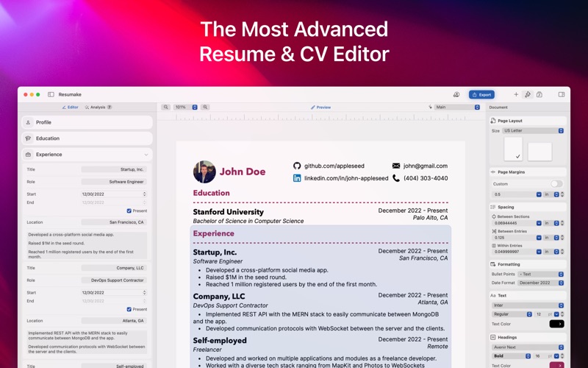Switch to the Editor tab
588x368 pixels.
click(70, 107)
